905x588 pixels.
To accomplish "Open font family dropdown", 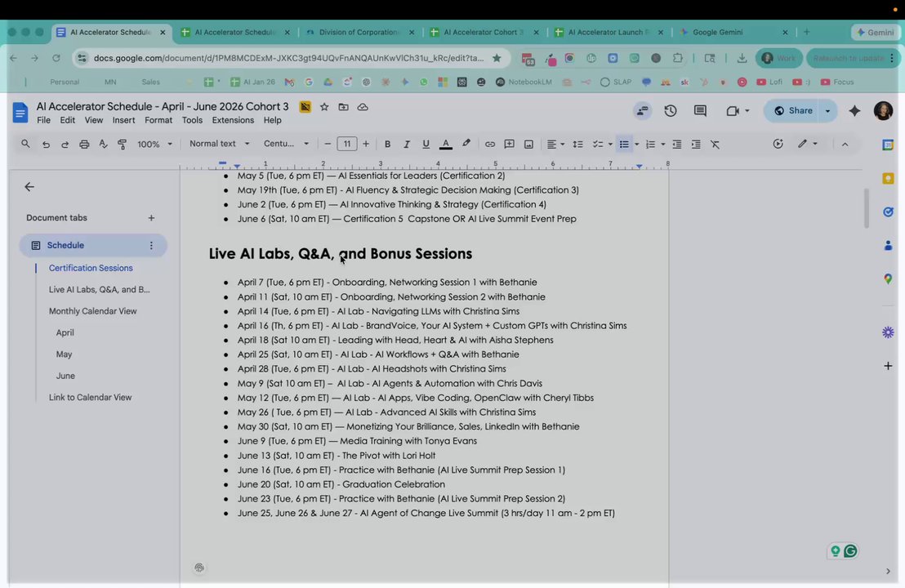I will point(286,144).
